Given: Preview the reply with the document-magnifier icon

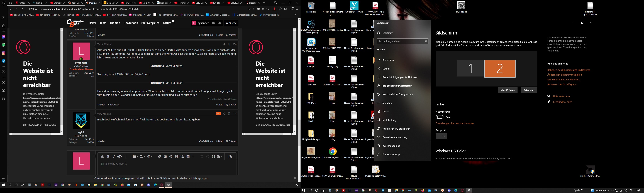Looking at the screenshot, I should [x=230, y=157].
